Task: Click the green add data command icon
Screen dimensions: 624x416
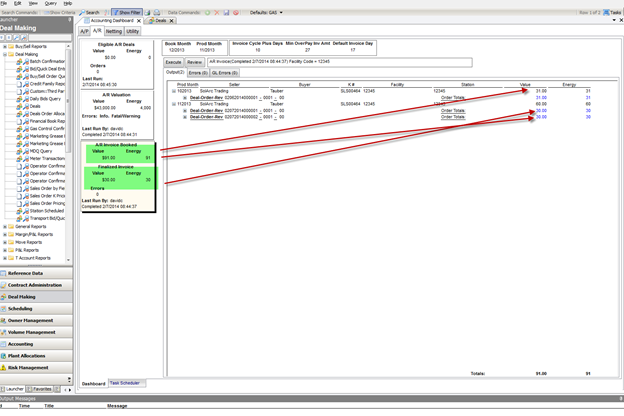Action: click(206, 12)
